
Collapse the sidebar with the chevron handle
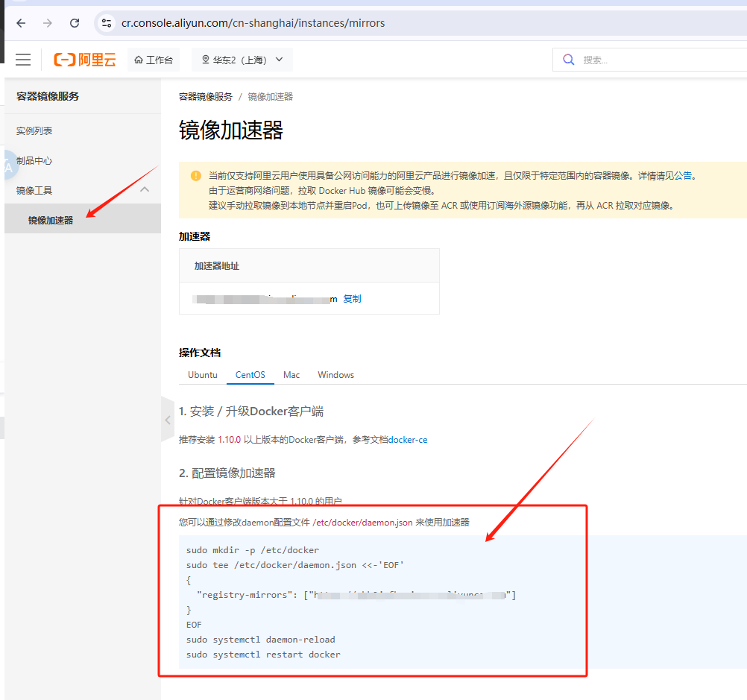tap(168, 420)
